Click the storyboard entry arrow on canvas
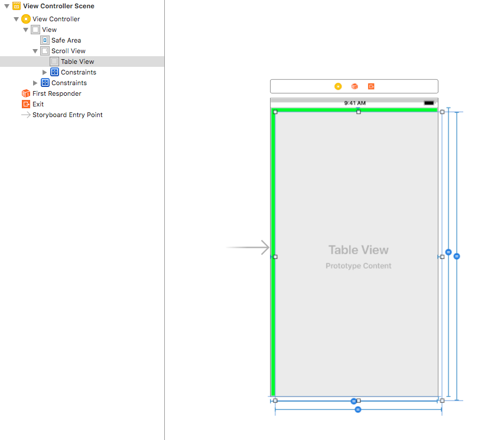Image resolution: width=504 pixels, height=440 pixels. click(248, 248)
